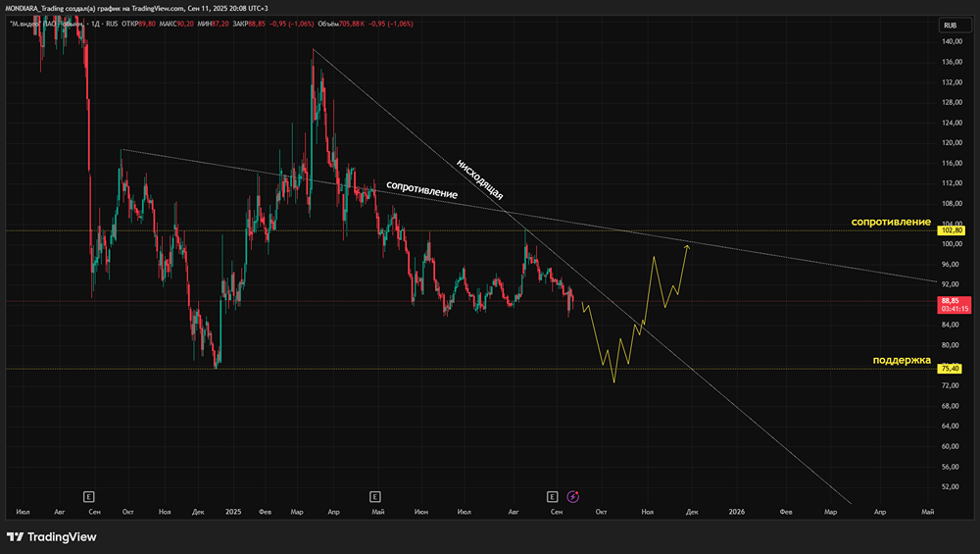Click the 'МАКС 90,20' high value

tap(176, 24)
